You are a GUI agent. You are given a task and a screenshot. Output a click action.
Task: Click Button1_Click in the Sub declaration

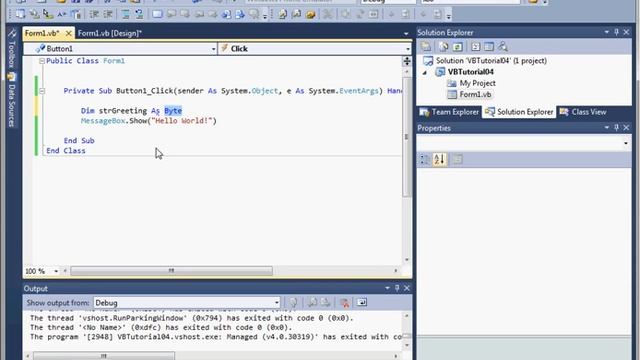(x=145, y=91)
